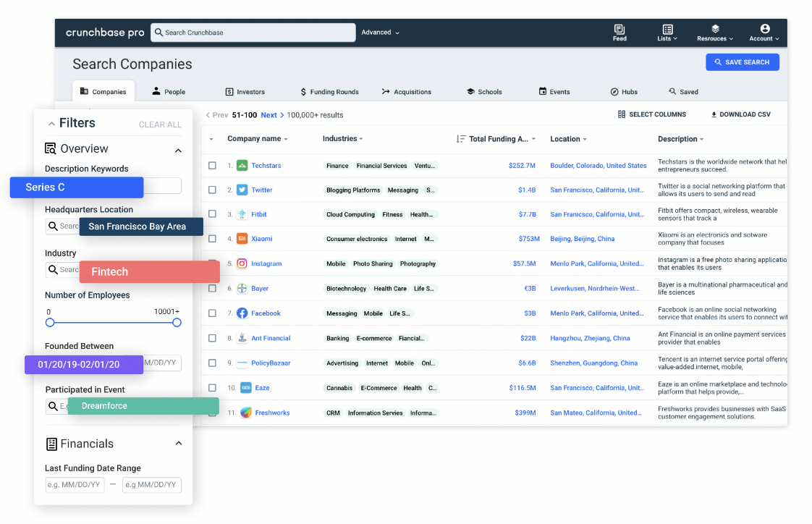
Task: Tick the Eaze row checkbox
Action: tap(212, 388)
